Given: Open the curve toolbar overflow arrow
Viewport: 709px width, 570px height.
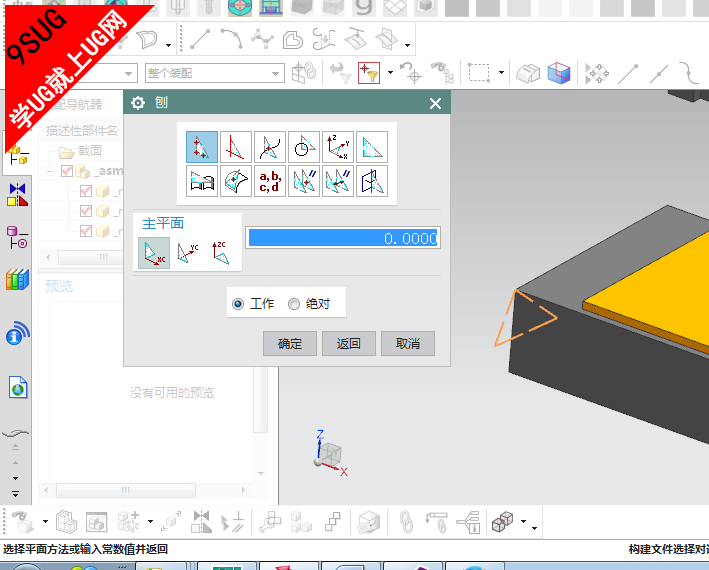Looking at the screenshot, I should click(407, 45).
